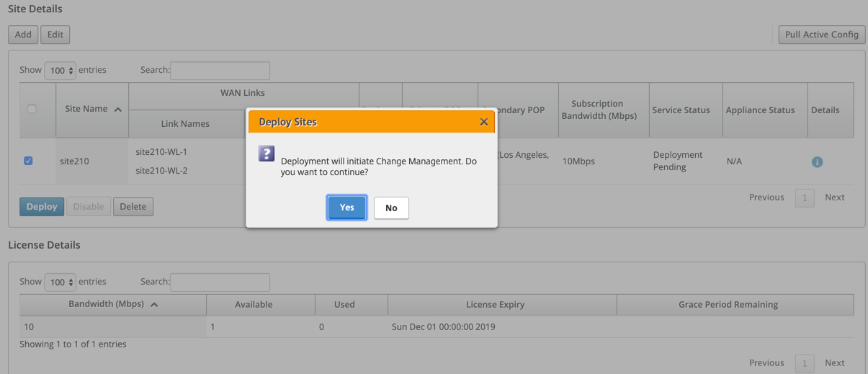The width and height of the screenshot is (868, 374).
Task: Click No in Deploy Sites dialog
Action: [x=391, y=208]
